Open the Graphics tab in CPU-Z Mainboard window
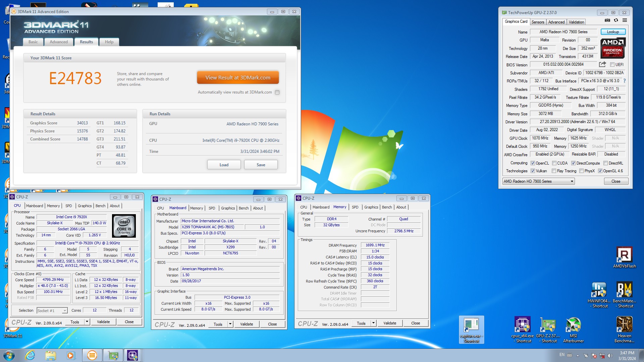This screenshot has width=644, height=362. [228, 208]
